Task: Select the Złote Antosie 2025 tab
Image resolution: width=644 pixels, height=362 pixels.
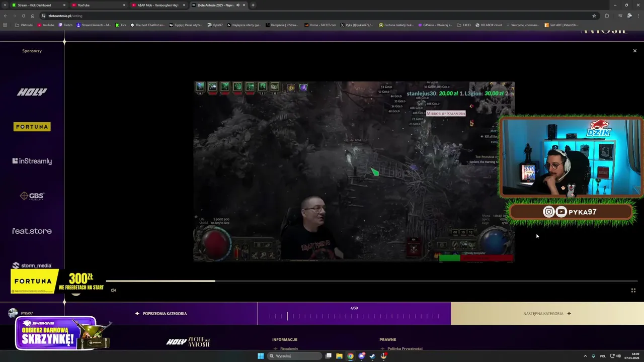Action: click(x=216, y=5)
